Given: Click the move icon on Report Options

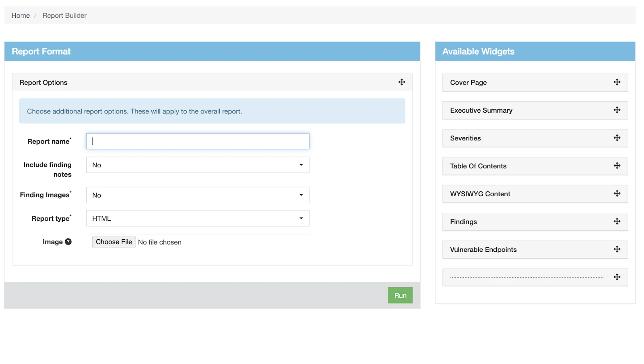Looking at the screenshot, I should [401, 82].
